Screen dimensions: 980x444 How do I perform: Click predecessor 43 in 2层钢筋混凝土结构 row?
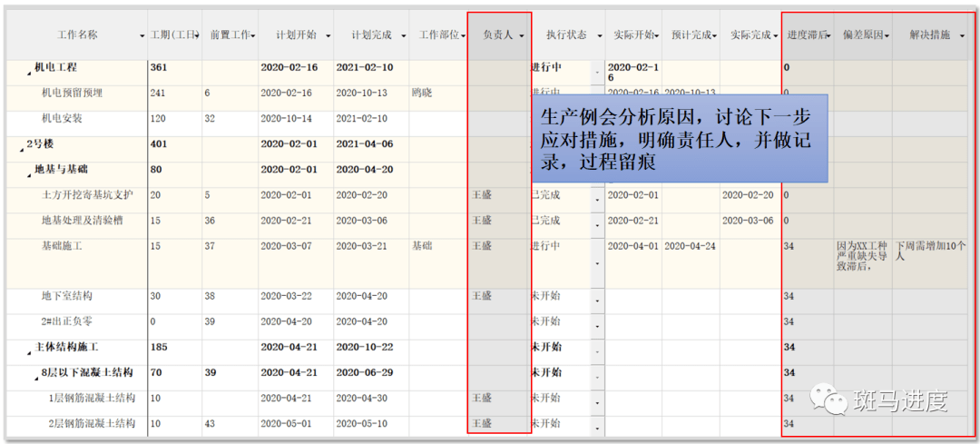pos(209,423)
